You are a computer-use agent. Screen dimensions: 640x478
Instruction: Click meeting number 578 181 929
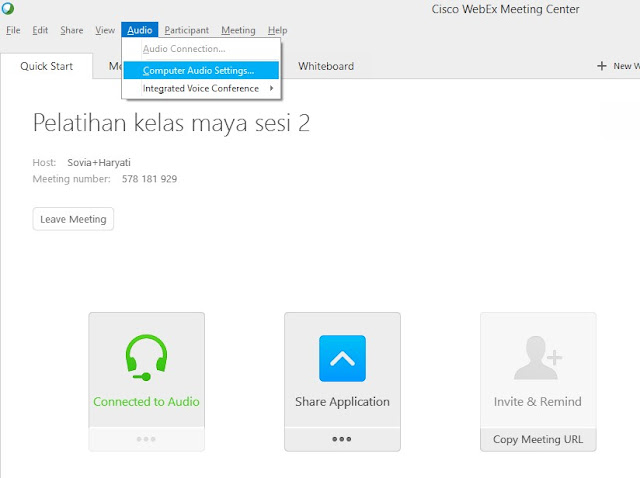coord(149,179)
